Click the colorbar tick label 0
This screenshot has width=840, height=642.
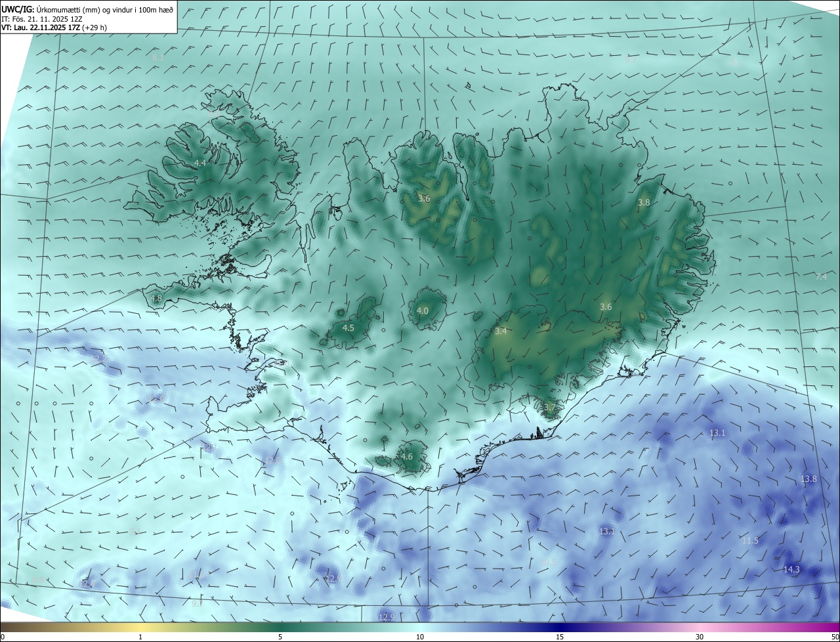click(x=3, y=637)
